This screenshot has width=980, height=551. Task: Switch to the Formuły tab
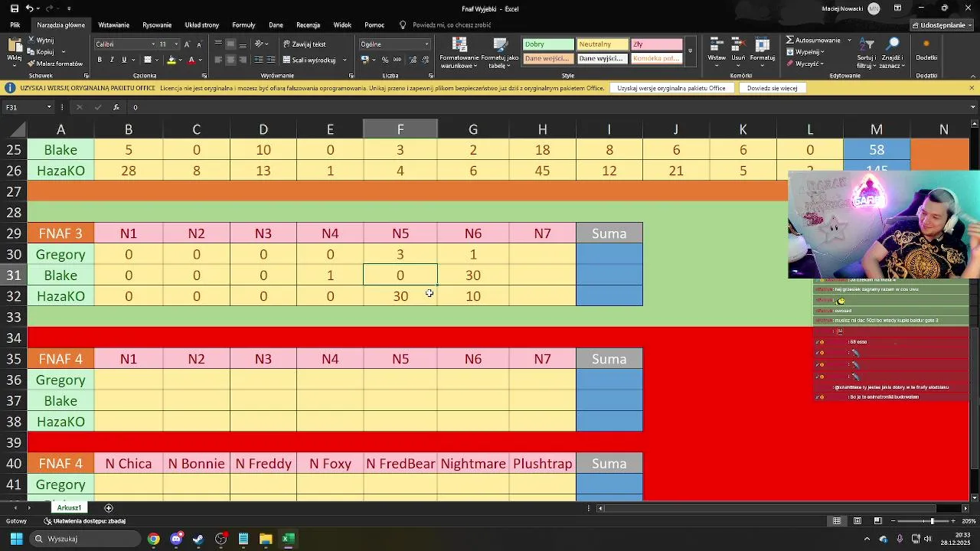[x=243, y=25]
